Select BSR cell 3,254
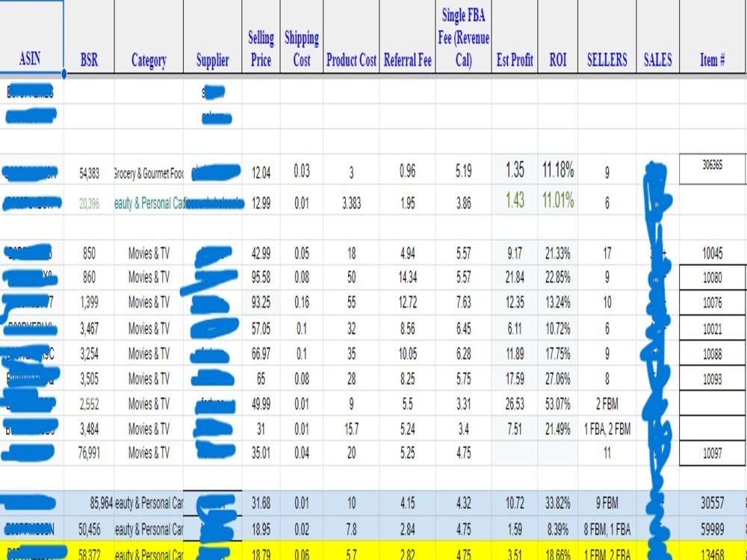The image size is (747, 560). (x=89, y=353)
